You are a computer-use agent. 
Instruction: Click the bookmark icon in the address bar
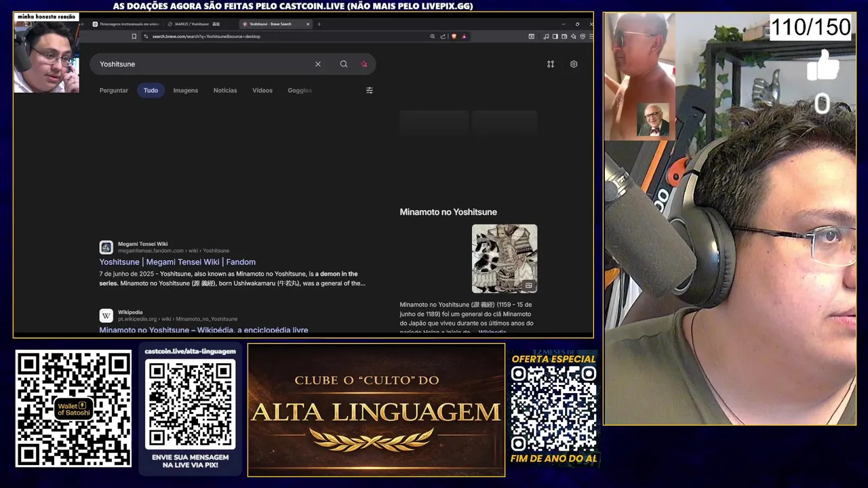134,37
